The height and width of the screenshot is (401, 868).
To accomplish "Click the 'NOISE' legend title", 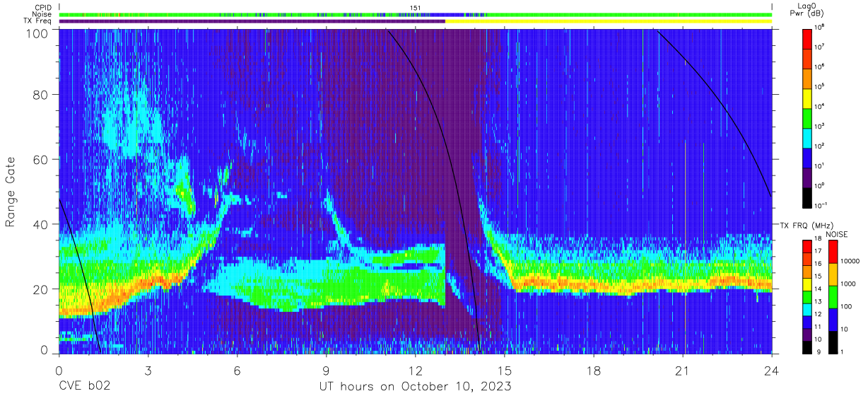I will pos(836,233).
